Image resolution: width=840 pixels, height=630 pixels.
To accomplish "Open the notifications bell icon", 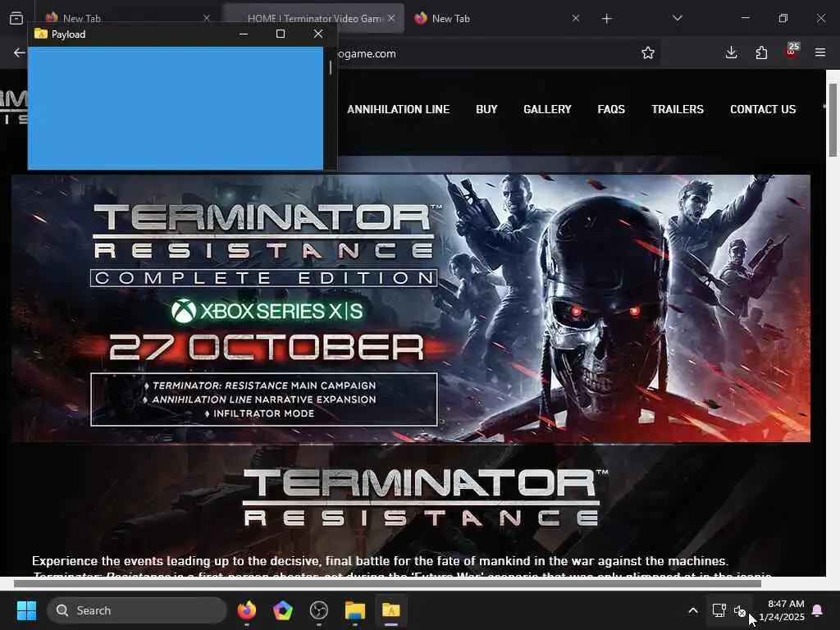I will coord(818,610).
